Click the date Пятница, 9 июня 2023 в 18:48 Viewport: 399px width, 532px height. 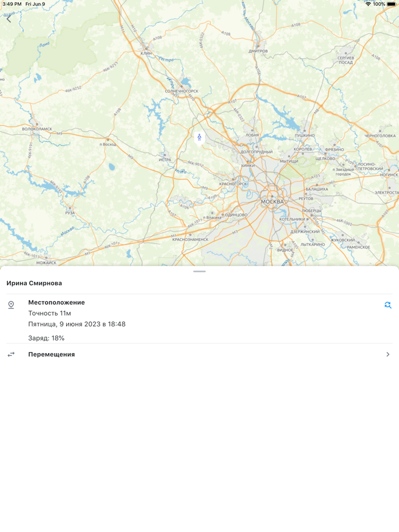pos(77,324)
